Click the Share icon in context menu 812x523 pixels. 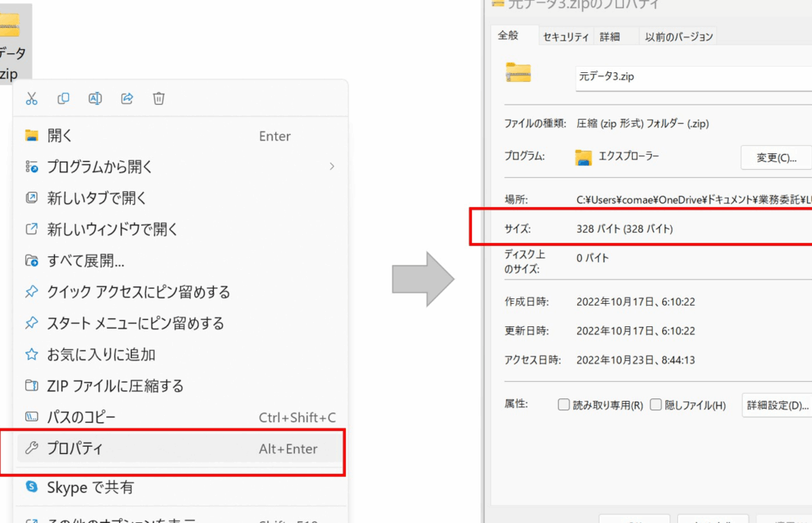click(127, 98)
